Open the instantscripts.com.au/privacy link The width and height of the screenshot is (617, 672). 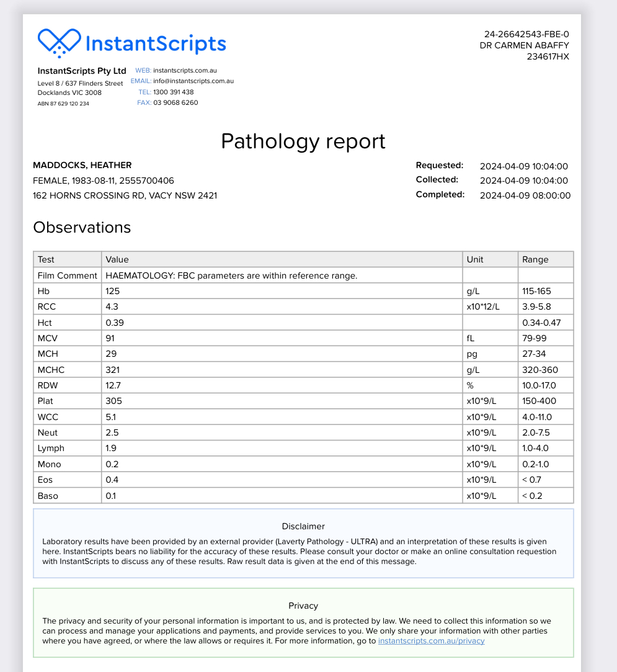click(431, 641)
